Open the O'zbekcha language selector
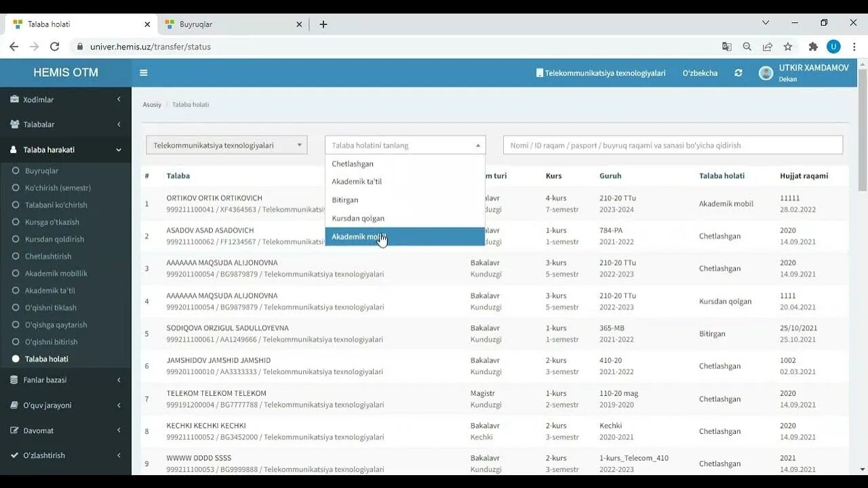This screenshot has height=488, width=868. tap(700, 73)
